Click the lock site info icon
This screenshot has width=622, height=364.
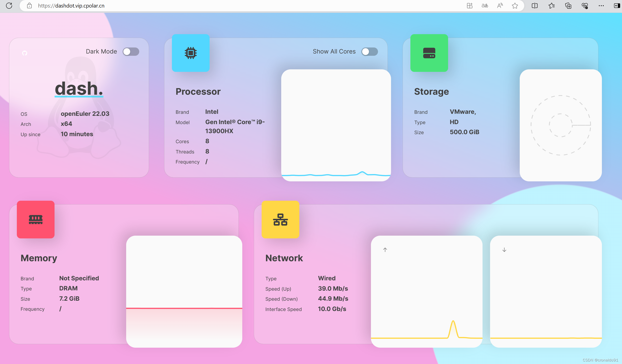pyautogui.click(x=29, y=6)
